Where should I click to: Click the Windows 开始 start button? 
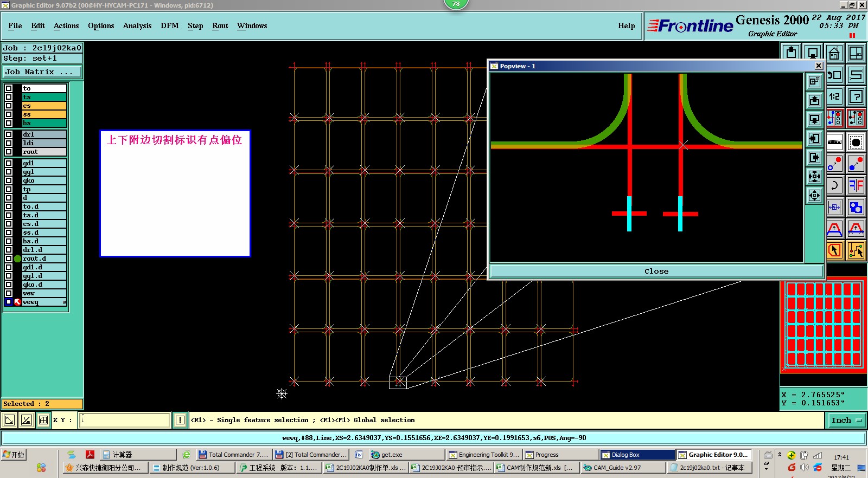(x=14, y=455)
